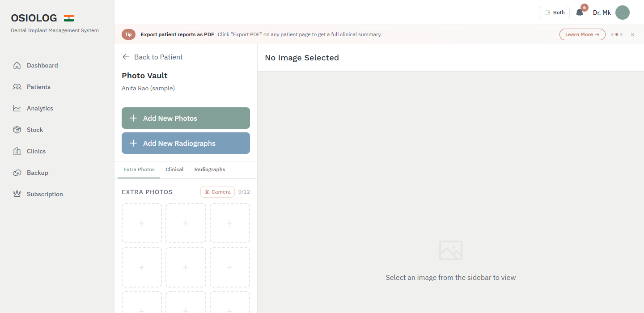644x313 pixels.
Task: Click the India flag icon
Action: [x=69, y=18]
